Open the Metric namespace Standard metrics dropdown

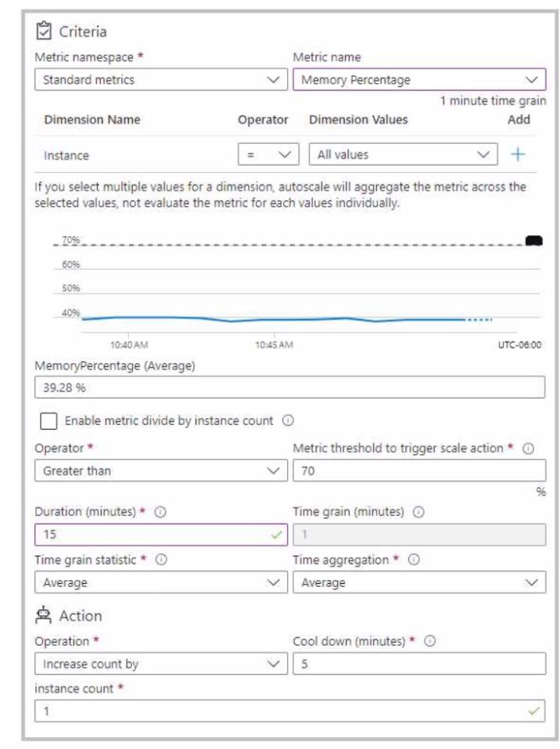tap(161, 80)
